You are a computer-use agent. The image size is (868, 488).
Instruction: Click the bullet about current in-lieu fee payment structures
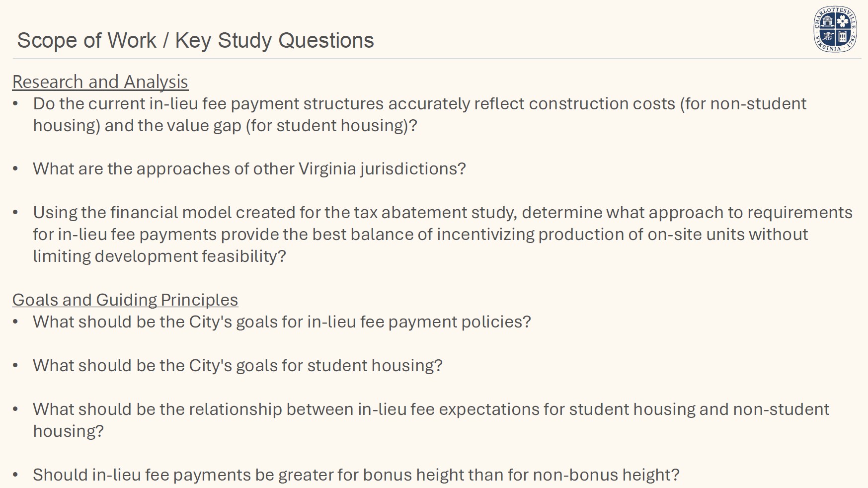(419, 104)
